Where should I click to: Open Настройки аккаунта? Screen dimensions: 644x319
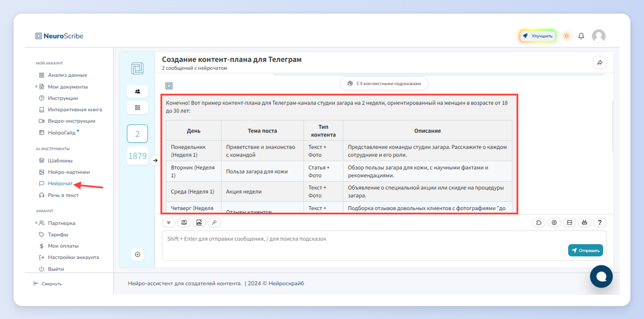point(73,257)
